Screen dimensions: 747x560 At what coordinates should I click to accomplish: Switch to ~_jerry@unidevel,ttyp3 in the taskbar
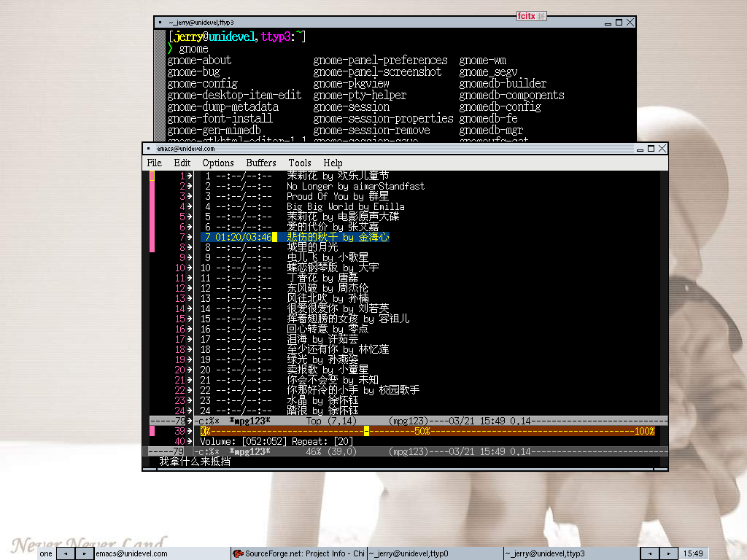571,553
